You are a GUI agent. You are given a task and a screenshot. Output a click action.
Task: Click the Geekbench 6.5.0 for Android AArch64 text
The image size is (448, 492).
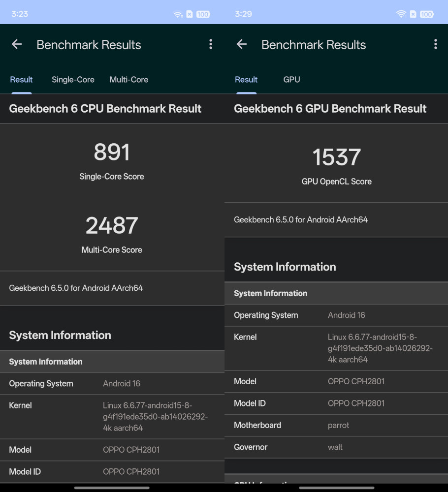point(75,288)
